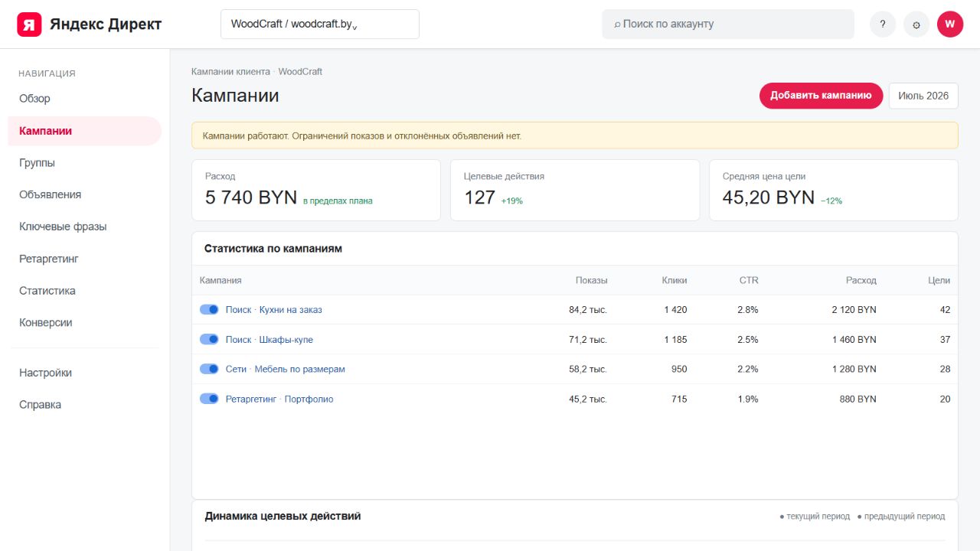The width and height of the screenshot is (980, 551).
Task: Click the 2 120 BYN spend cell
Action: (x=854, y=310)
